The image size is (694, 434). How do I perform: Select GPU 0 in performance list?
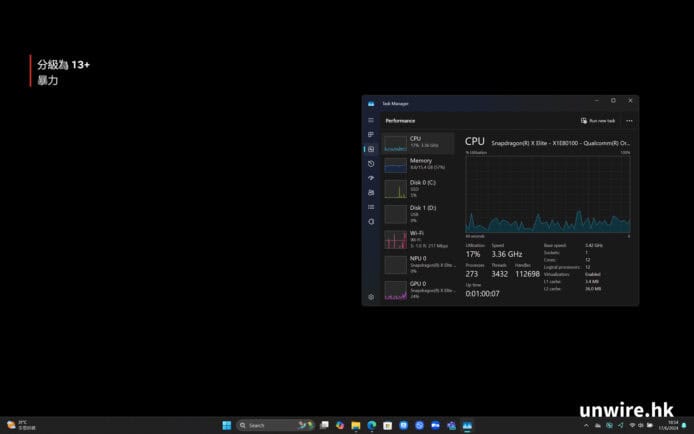click(x=418, y=290)
